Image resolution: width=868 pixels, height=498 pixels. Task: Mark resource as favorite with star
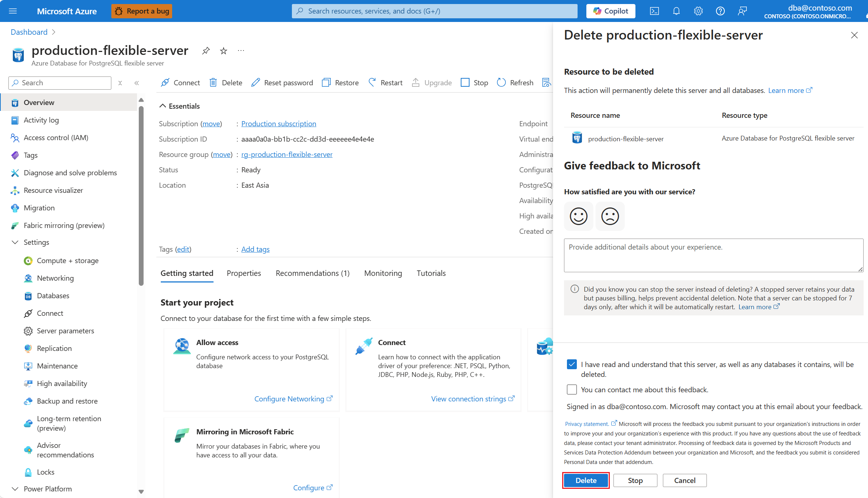pos(223,51)
